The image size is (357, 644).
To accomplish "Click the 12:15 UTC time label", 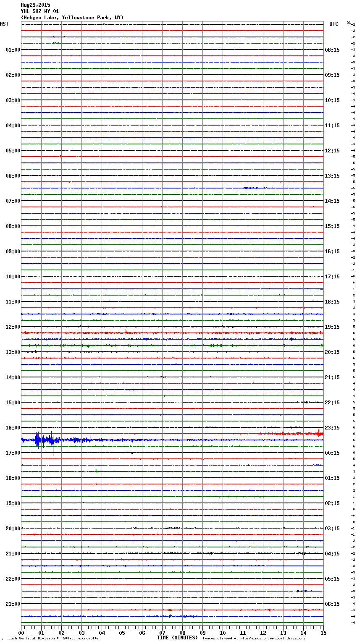I will (x=332, y=151).
